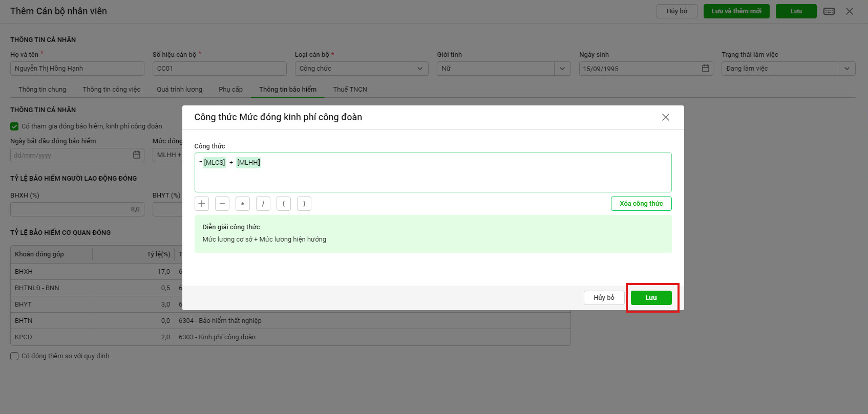Insert the division slash operator
The image size is (868, 414).
pos(263,204)
